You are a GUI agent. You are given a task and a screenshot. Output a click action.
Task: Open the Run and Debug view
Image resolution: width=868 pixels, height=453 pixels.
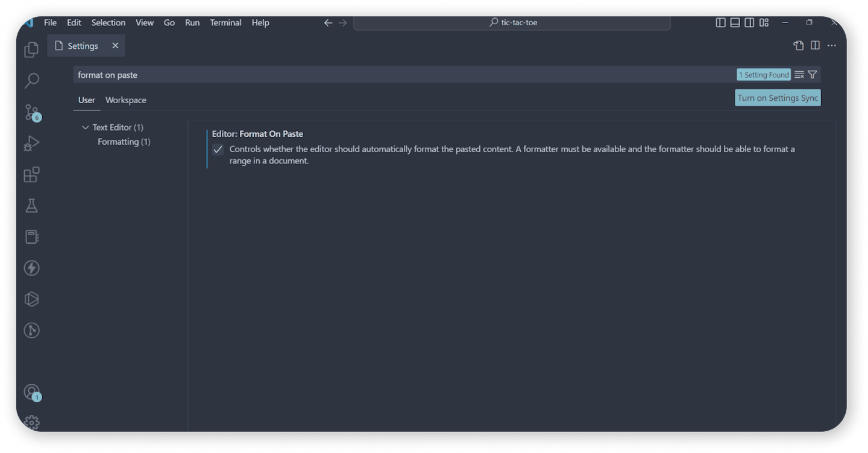click(x=31, y=144)
